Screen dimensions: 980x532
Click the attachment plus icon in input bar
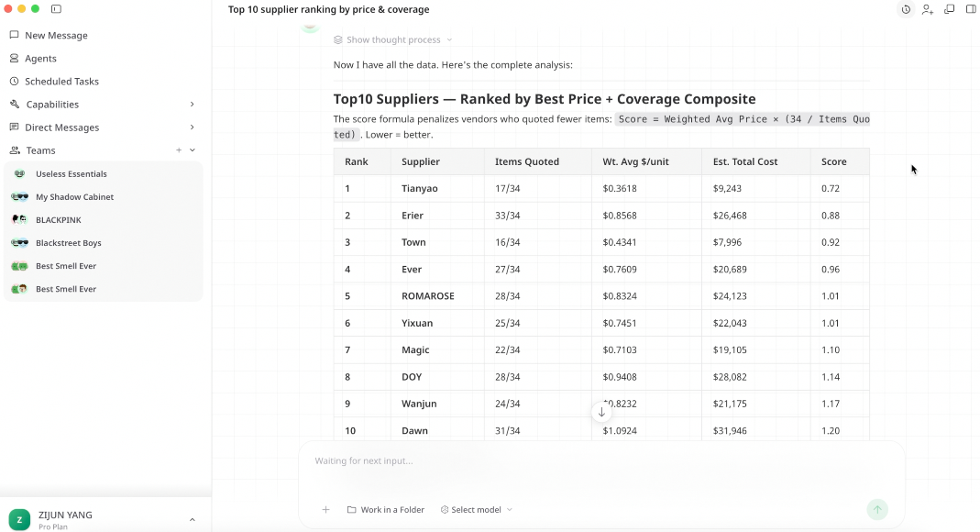(x=325, y=510)
